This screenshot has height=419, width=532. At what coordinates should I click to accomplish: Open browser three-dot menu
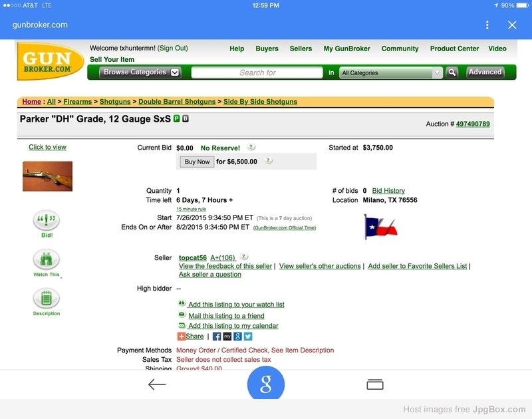[487, 25]
